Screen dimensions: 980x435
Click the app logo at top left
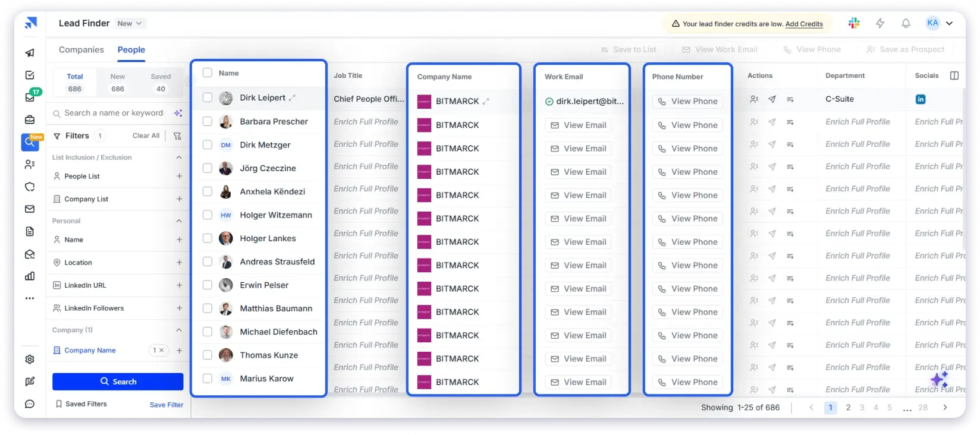pos(30,23)
